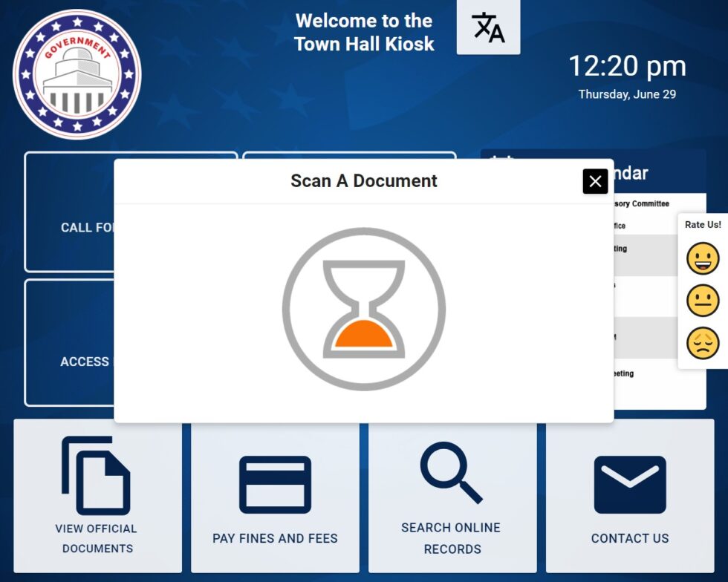Click the smiling face in Rate Us
This screenshot has width=728, height=582.
click(701, 258)
